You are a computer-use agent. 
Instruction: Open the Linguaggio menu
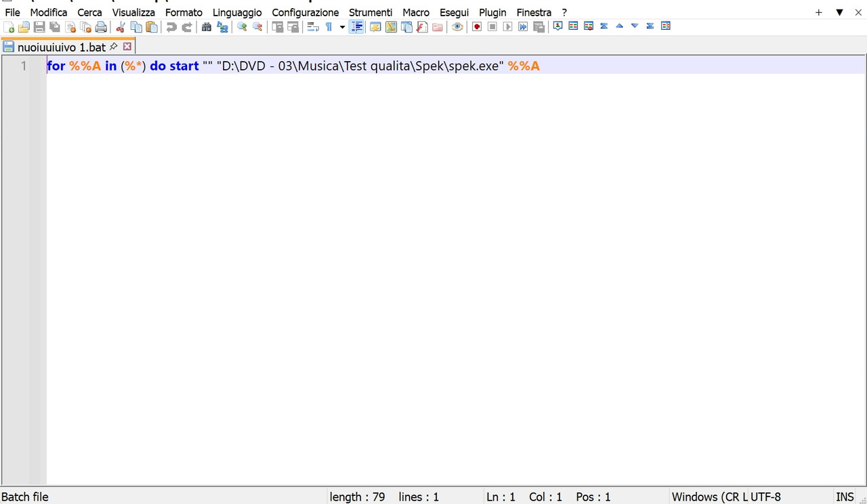tap(237, 12)
